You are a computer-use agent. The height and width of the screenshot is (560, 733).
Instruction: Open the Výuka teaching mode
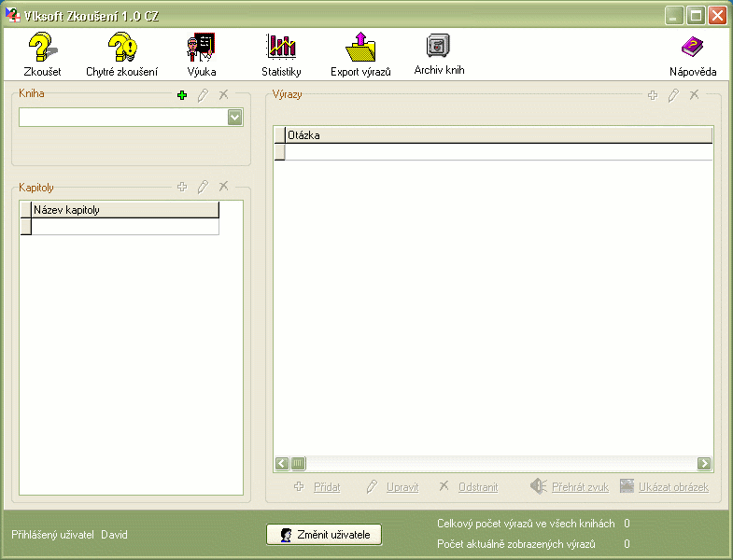point(202,54)
